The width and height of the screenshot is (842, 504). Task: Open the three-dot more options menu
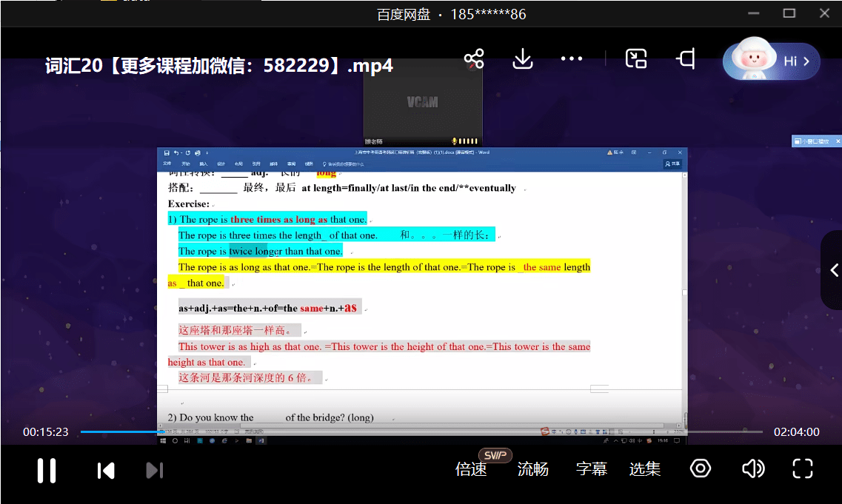click(572, 58)
